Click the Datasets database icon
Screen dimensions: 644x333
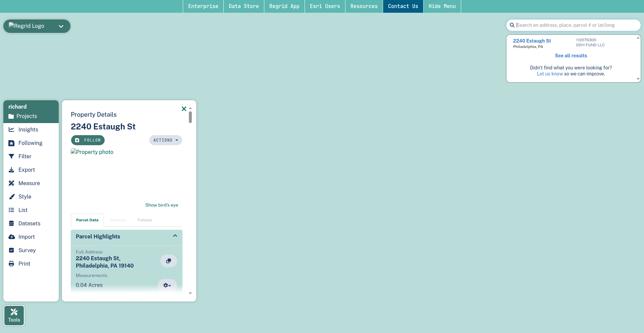[x=11, y=223]
